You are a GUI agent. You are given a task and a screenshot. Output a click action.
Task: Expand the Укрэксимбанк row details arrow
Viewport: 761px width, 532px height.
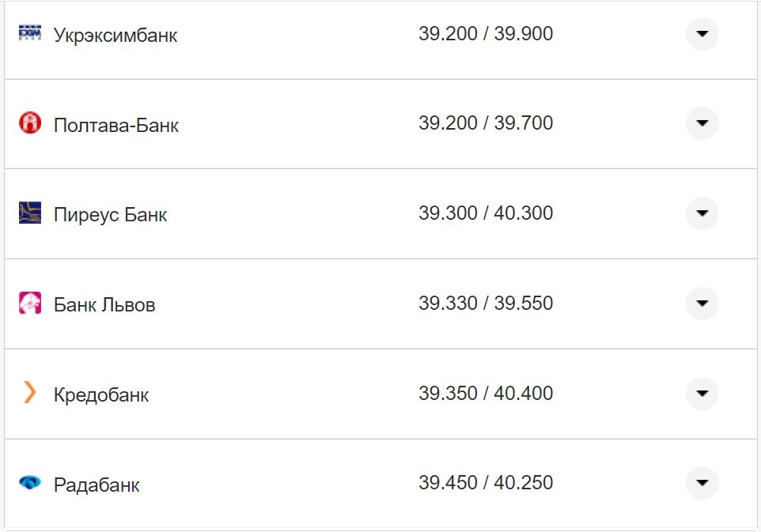(x=702, y=34)
